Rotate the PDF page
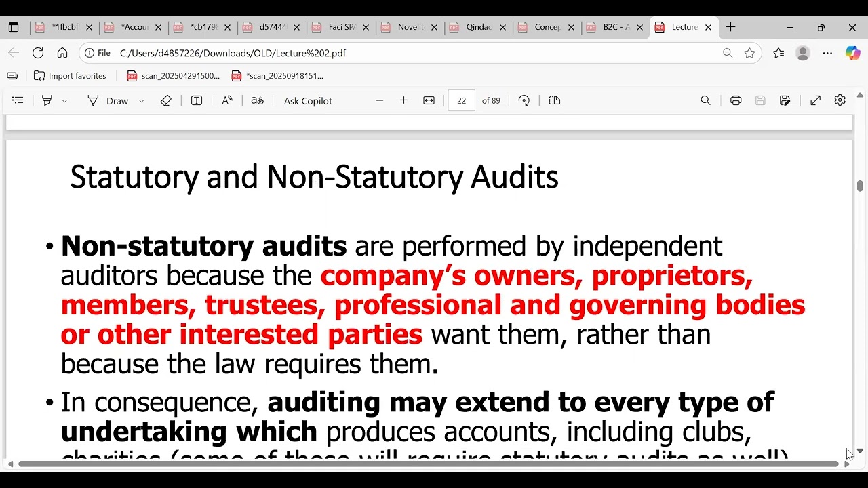Screen dimensions: 868x488 pyautogui.click(x=524, y=100)
